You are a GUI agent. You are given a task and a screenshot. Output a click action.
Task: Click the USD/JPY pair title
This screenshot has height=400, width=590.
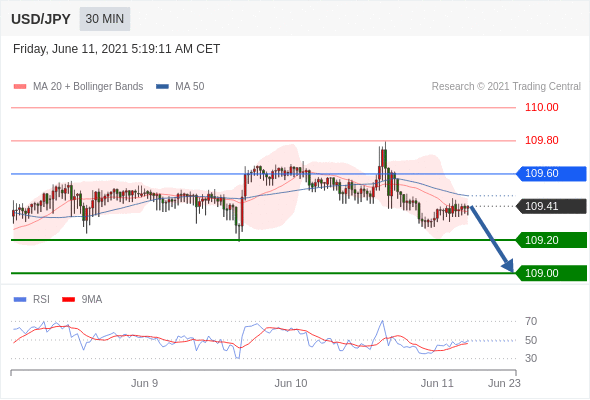(41, 19)
